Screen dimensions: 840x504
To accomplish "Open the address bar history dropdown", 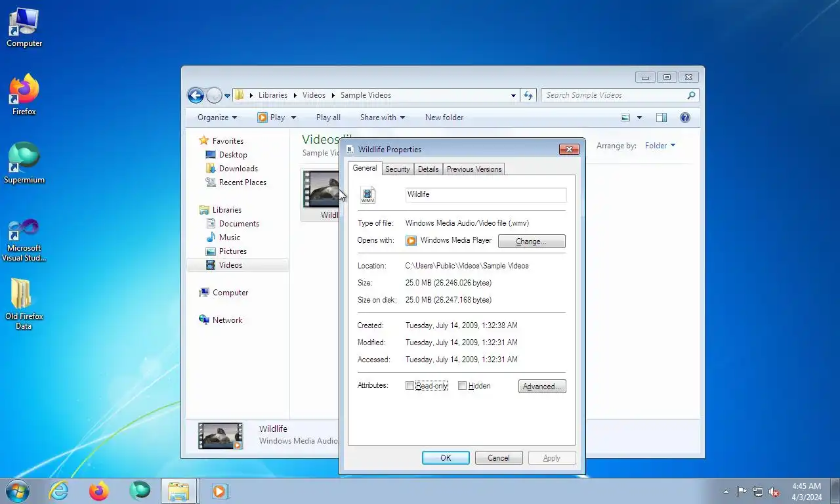I will (x=513, y=95).
